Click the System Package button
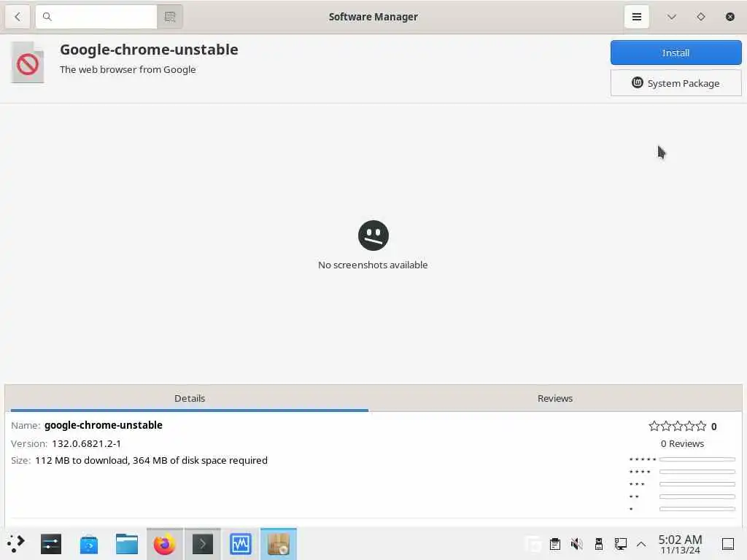Screen dimensions: 747x560 point(676,83)
